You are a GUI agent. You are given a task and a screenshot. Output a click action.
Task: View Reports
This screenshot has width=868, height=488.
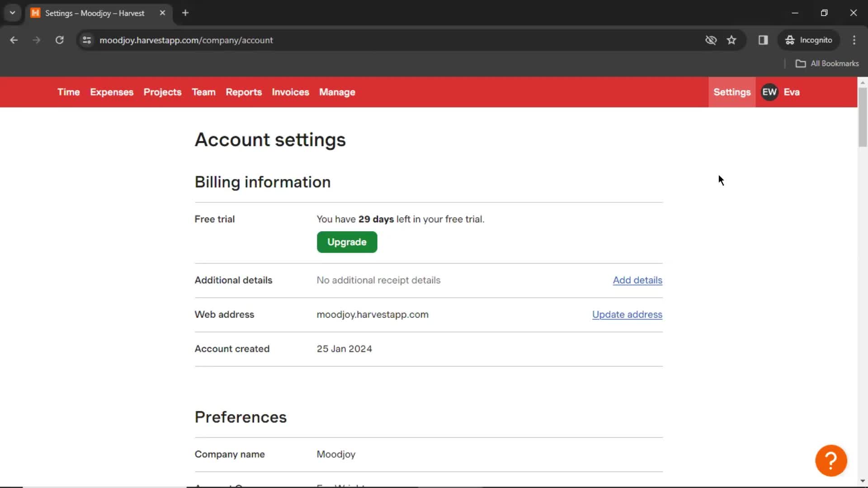pyautogui.click(x=244, y=92)
